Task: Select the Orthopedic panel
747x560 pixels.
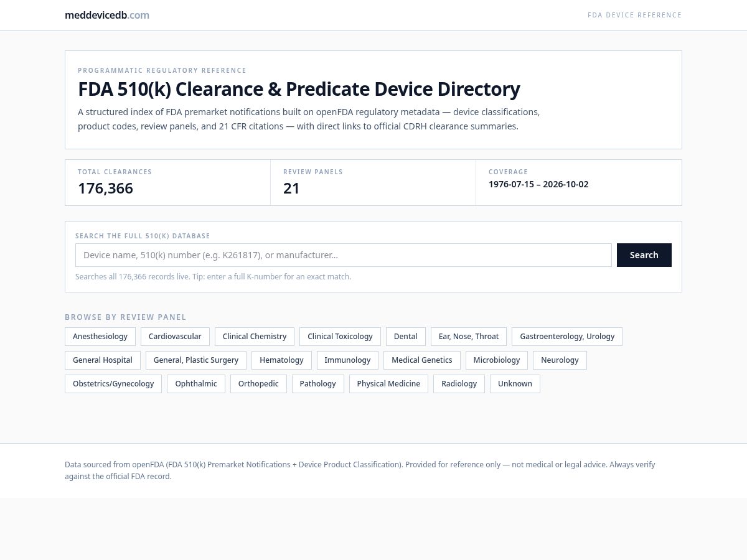Action: pos(258,384)
